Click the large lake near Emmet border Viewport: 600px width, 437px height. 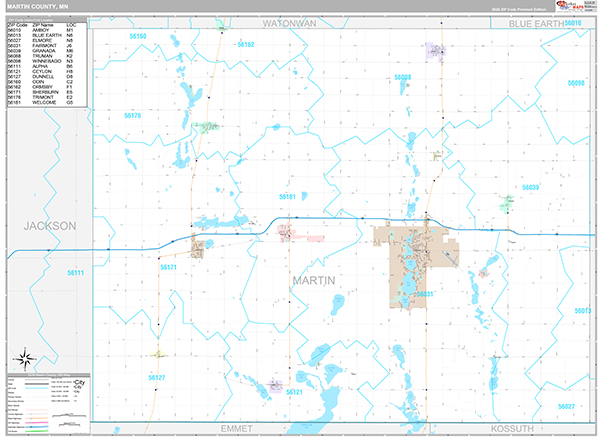[329, 404]
